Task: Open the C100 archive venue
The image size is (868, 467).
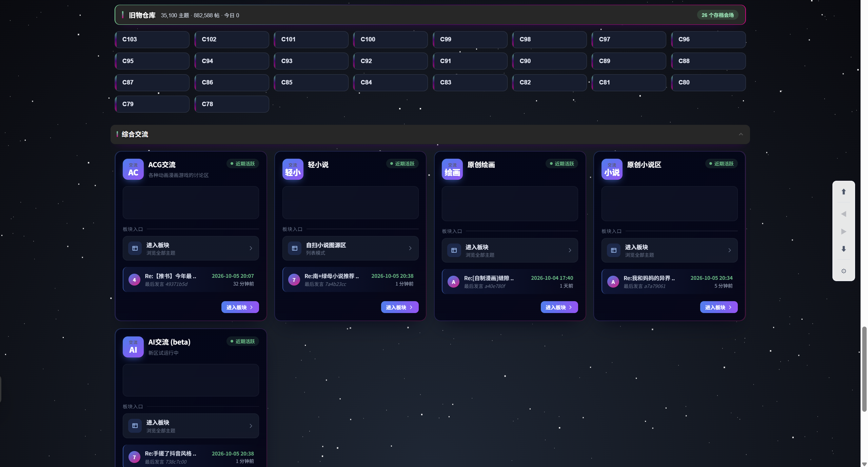Action: point(391,39)
